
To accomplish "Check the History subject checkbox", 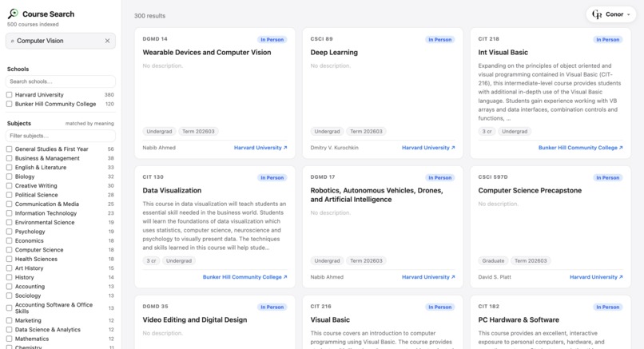I will [9, 277].
